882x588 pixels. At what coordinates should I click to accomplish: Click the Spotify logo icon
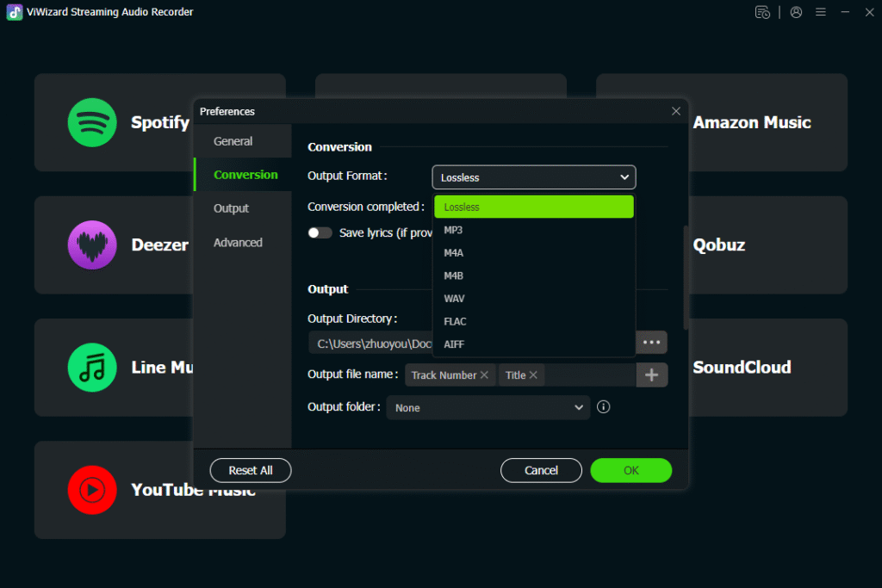point(92,122)
